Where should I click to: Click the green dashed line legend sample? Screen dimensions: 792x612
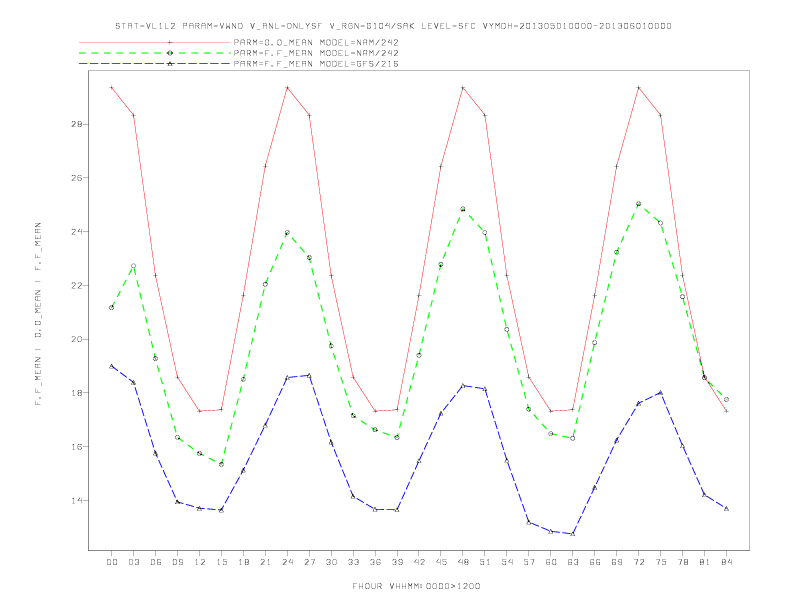(155, 53)
